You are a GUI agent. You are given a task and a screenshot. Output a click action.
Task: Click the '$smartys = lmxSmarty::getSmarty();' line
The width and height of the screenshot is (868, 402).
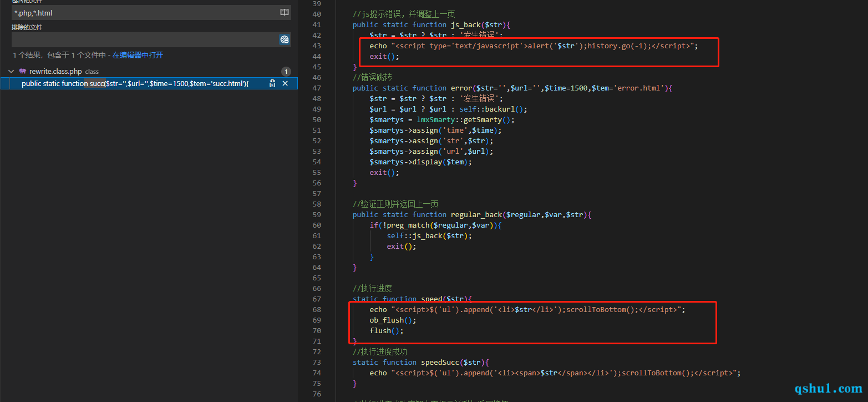[x=443, y=119]
